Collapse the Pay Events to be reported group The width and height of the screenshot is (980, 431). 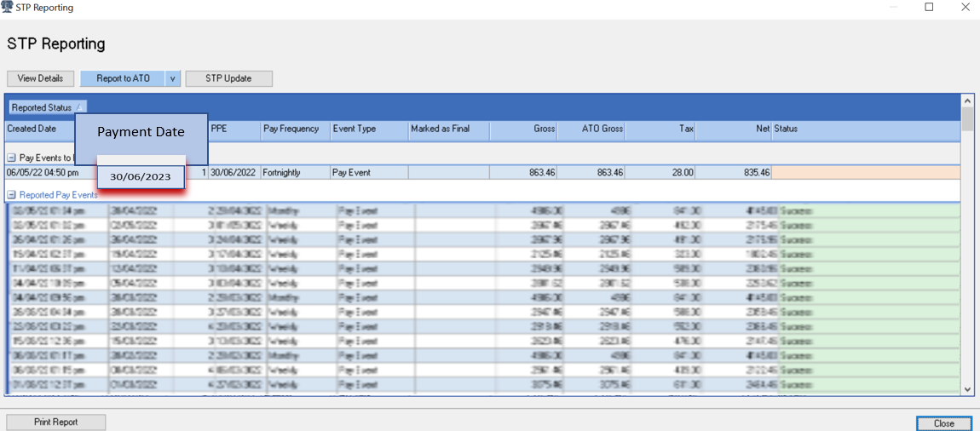click(x=11, y=158)
